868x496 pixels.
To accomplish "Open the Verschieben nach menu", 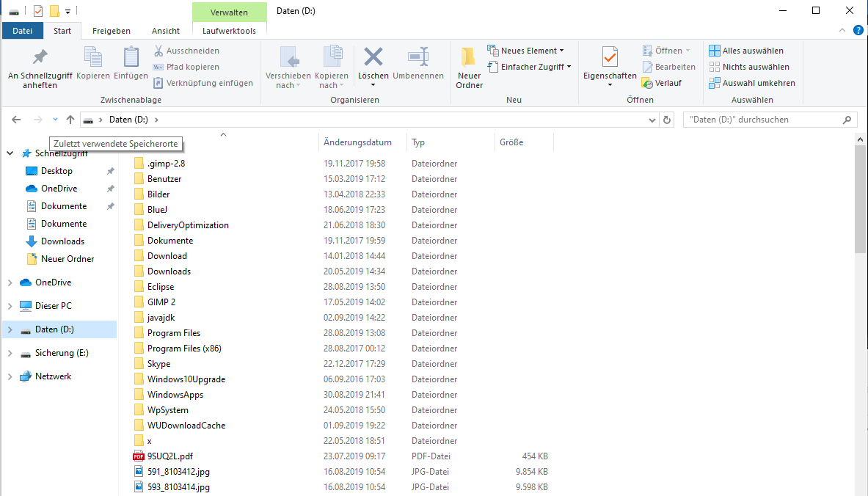I will click(288, 68).
